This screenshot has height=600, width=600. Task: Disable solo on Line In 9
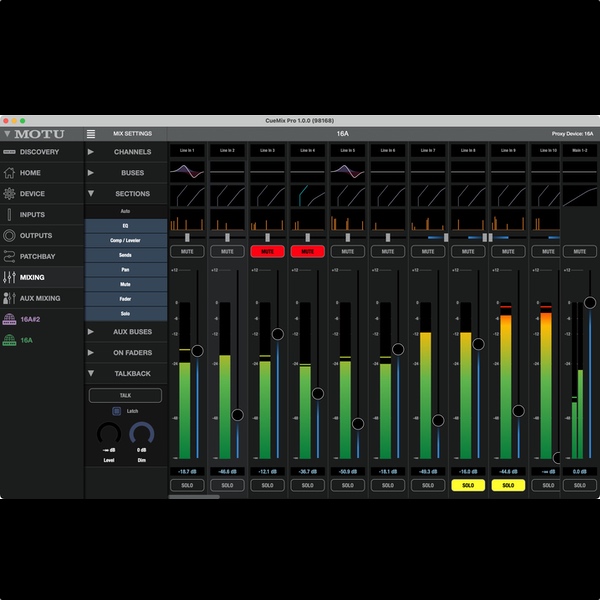pos(508,485)
